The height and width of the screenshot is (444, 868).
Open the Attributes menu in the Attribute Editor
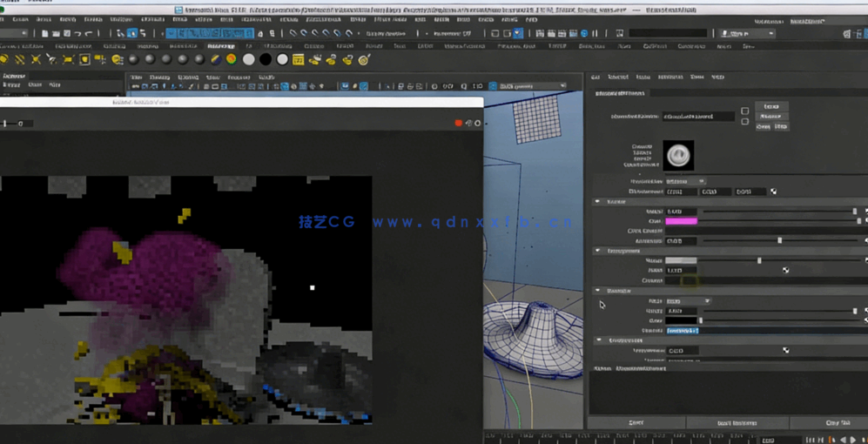[x=670, y=77]
